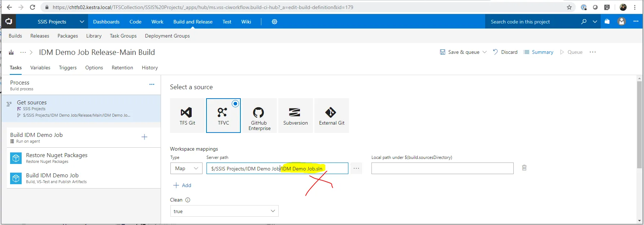Open the breadcrumb ellipsis before the build name
This screenshot has height=225, width=644.
[23, 52]
